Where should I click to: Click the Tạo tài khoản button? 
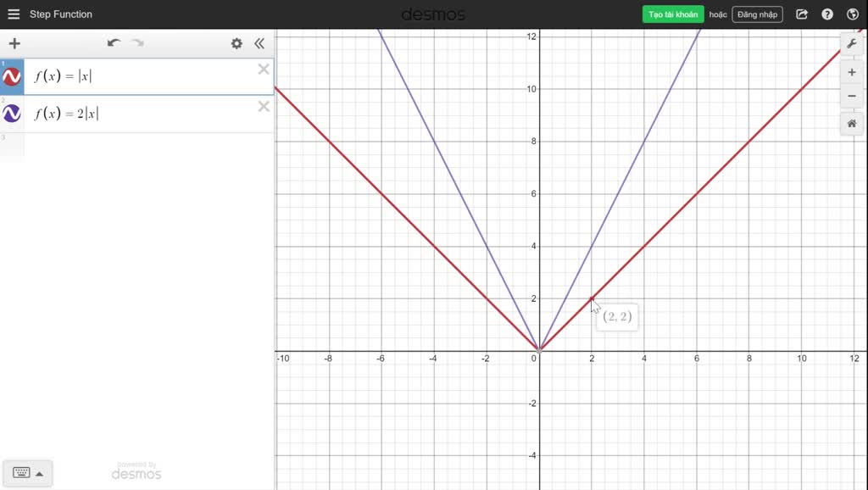(x=672, y=14)
